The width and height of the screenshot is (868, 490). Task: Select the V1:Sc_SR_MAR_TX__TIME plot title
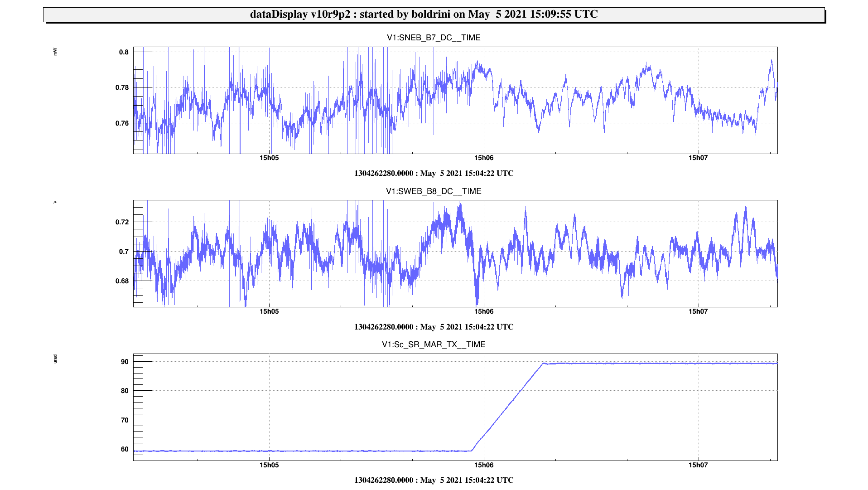click(434, 344)
